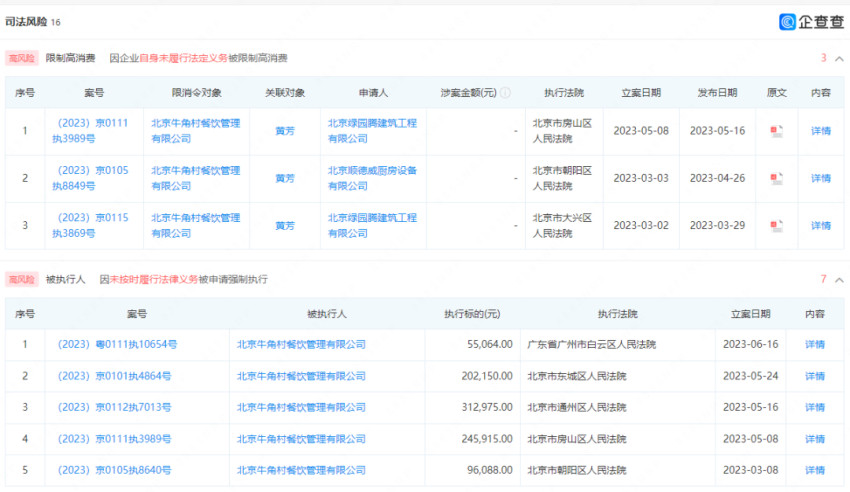Open PDF original for case 京0105执8849号
Viewport: 850px width, 492px height.
[776, 178]
